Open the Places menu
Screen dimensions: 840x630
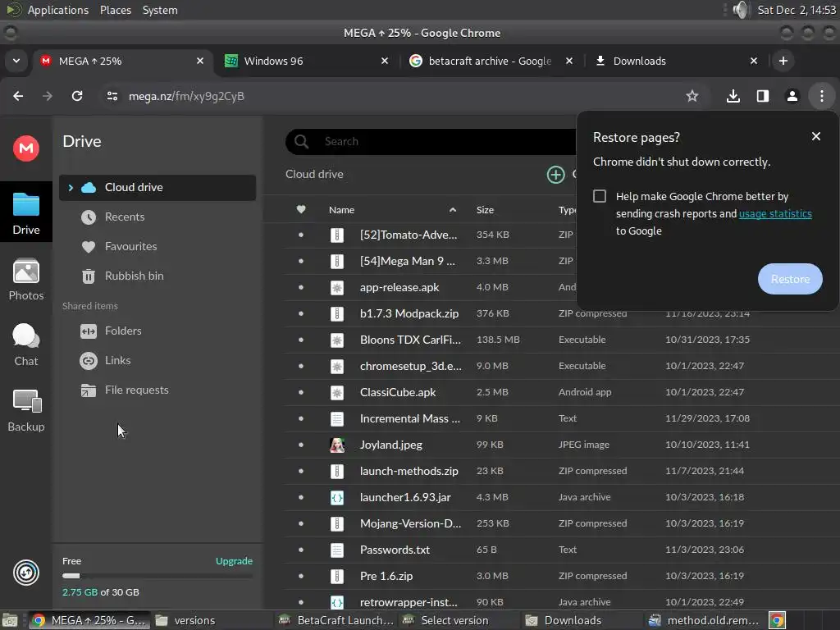point(115,10)
